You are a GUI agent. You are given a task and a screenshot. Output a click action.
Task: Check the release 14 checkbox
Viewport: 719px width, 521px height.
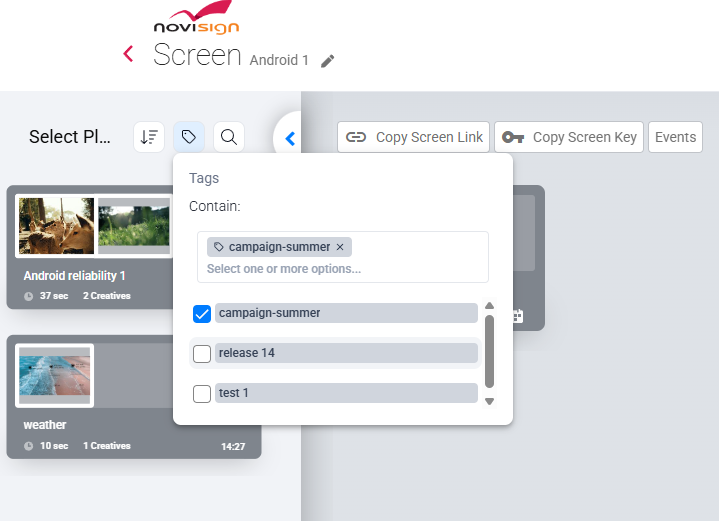click(202, 353)
